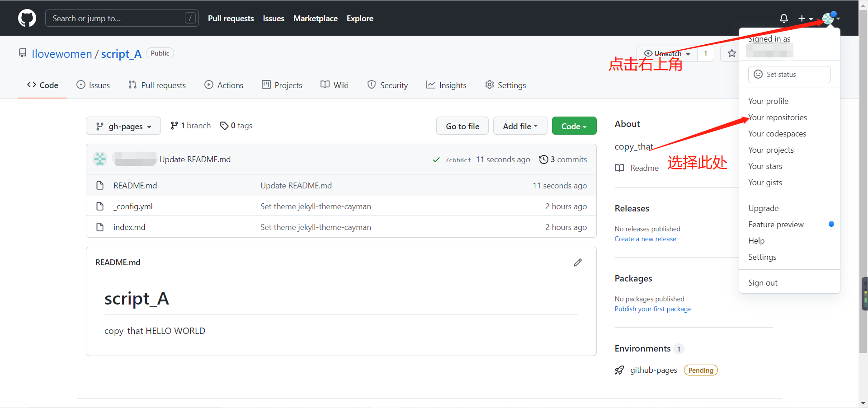Screen dimensions: 868x408
Task: Click the Pending environment status badge
Action: coord(700,370)
